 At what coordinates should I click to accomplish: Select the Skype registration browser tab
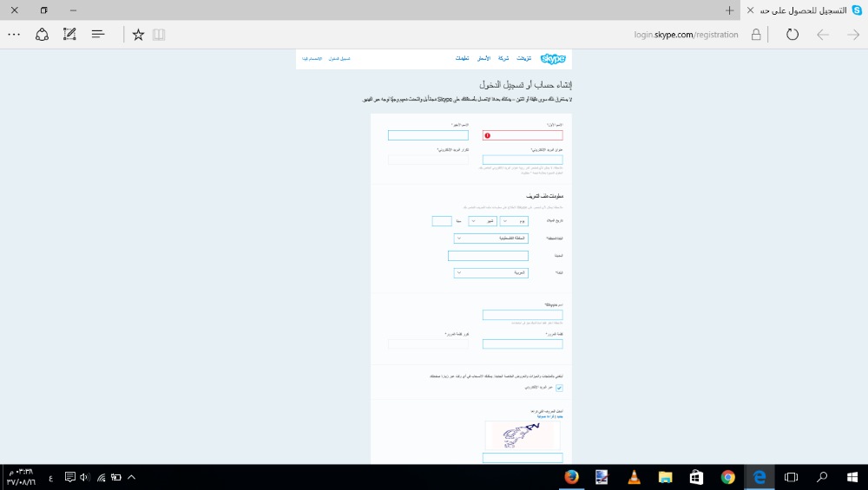click(804, 10)
